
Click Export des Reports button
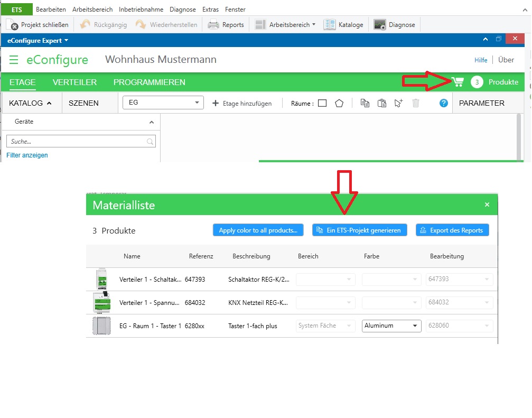[x=452, y=230]
